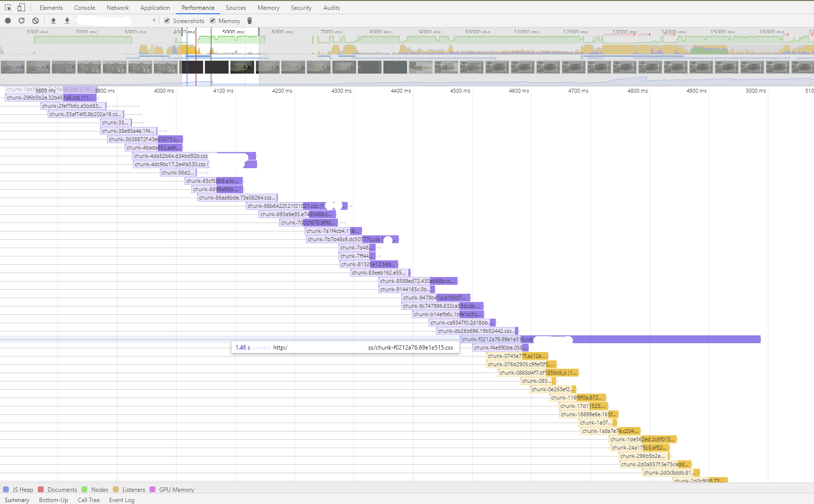
Task: Click the clear recording icon
Action: pos(35,21)
